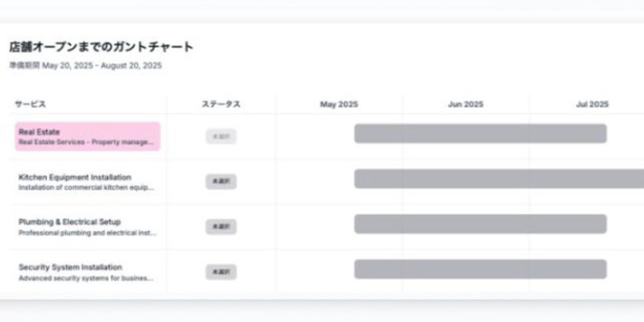Screen dimensions: 644x322
Task: Open the Kitchen Equipment Installation status badge
Action: pos(221,181)
